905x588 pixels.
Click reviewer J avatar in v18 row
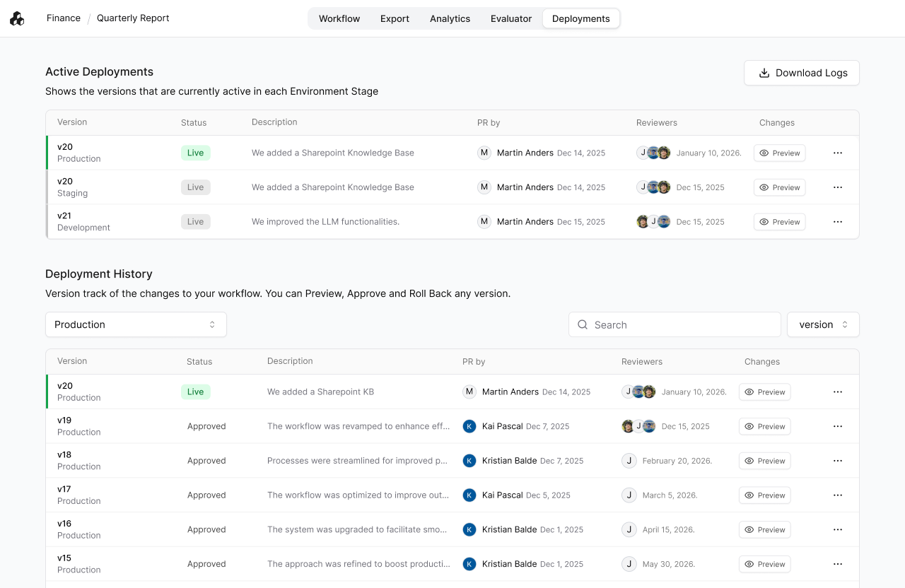pos(629,461)
